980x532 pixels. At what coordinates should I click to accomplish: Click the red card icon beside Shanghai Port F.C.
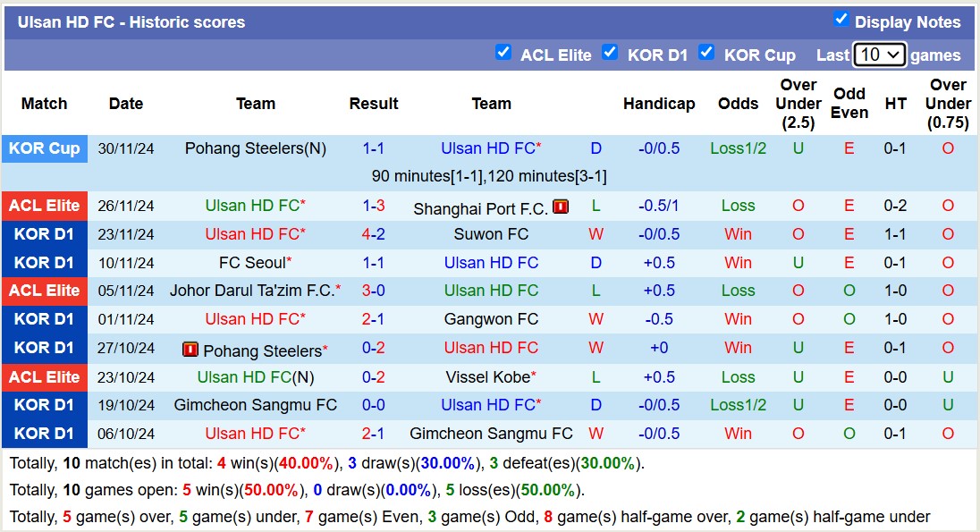[x=561, y=205]
